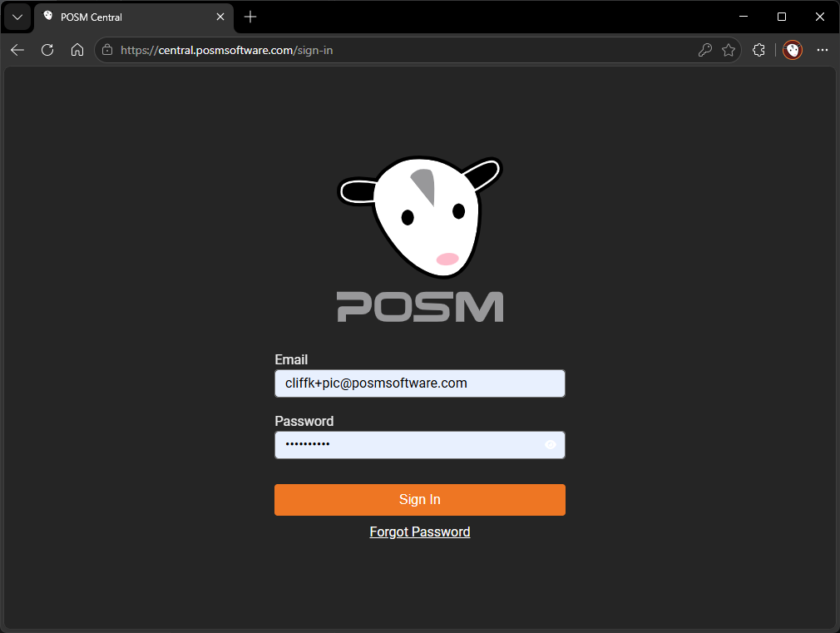Open the browser profile avatar
Screen dimensions: 840x633
tap(793, 51)
